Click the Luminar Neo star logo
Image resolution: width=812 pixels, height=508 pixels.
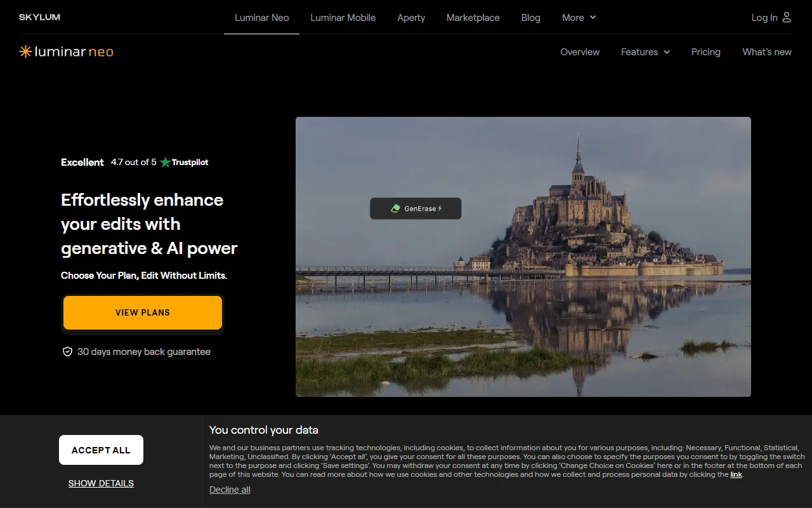click(x=25, y=52)
